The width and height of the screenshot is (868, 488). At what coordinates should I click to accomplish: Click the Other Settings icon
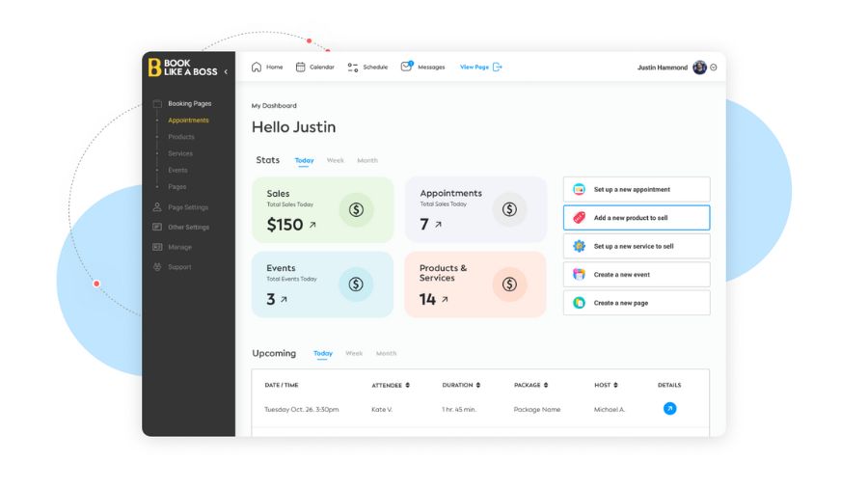157,227
